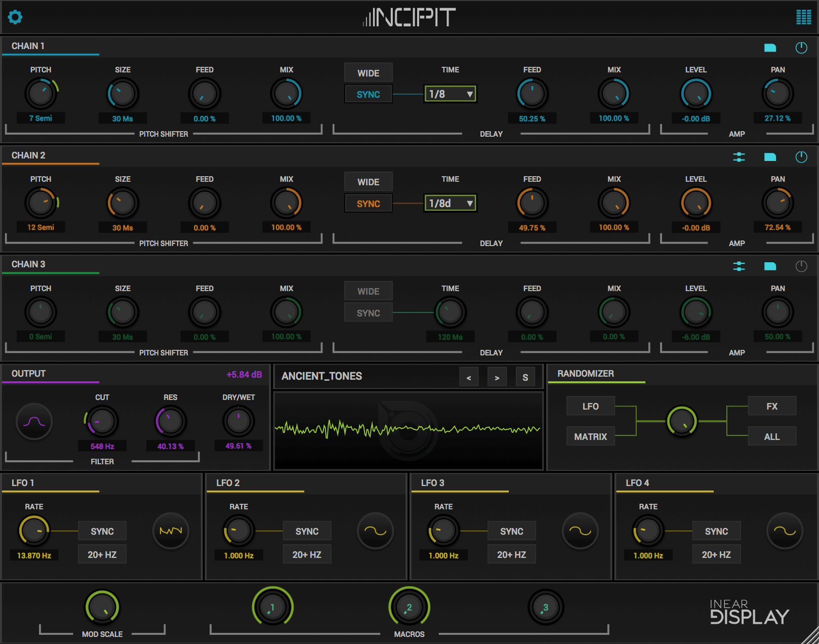Enable Chain 3 power button
Viewport: 819px width, 644px height.
pyautogui.click(x=801, y=266)
